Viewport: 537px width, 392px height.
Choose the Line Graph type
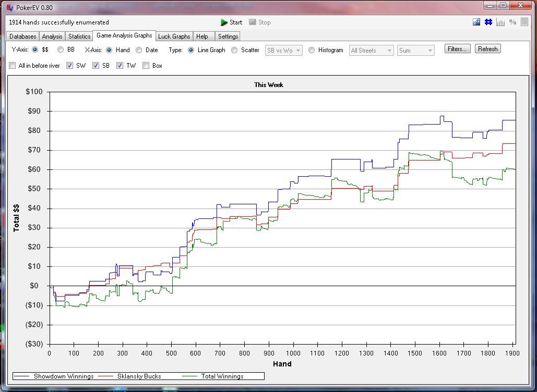point(191,50)
